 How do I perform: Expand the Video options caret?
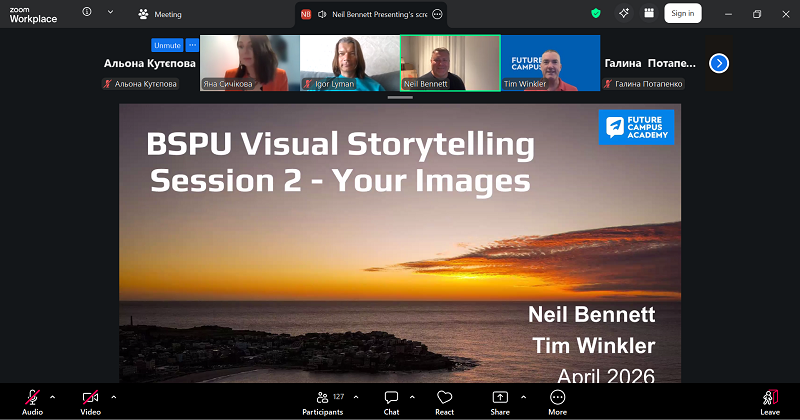coord(113,396)
